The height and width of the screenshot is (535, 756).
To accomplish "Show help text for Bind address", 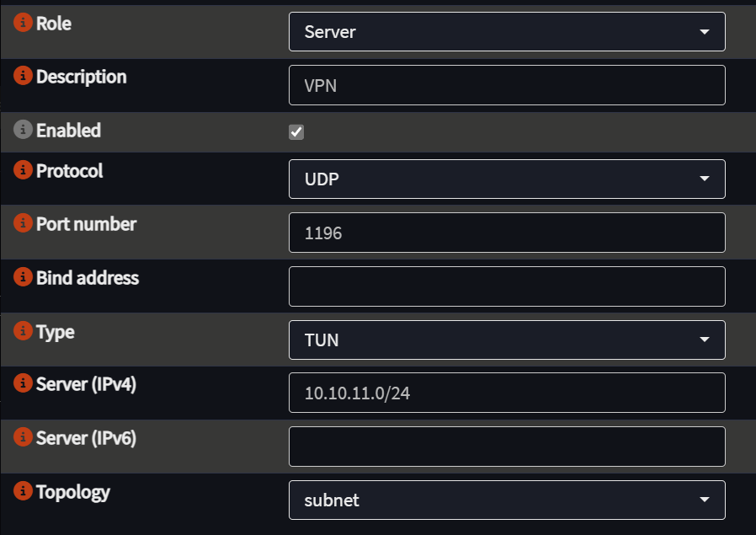I will (23, 277).
